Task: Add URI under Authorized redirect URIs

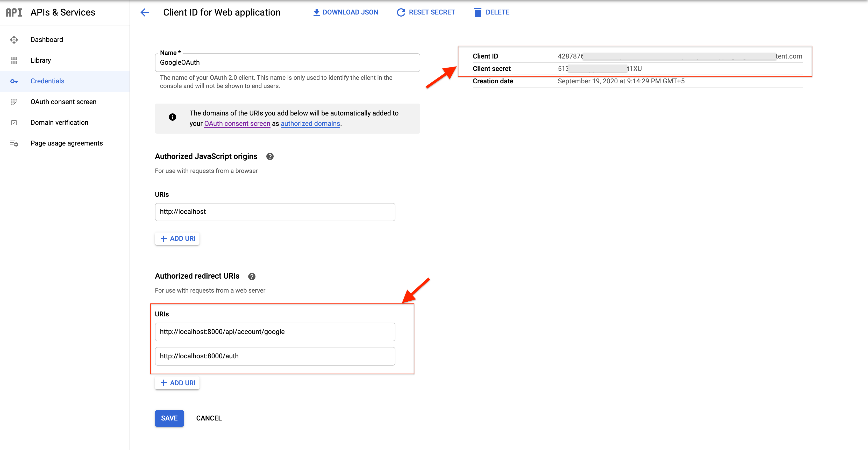Action: point(177,383)
